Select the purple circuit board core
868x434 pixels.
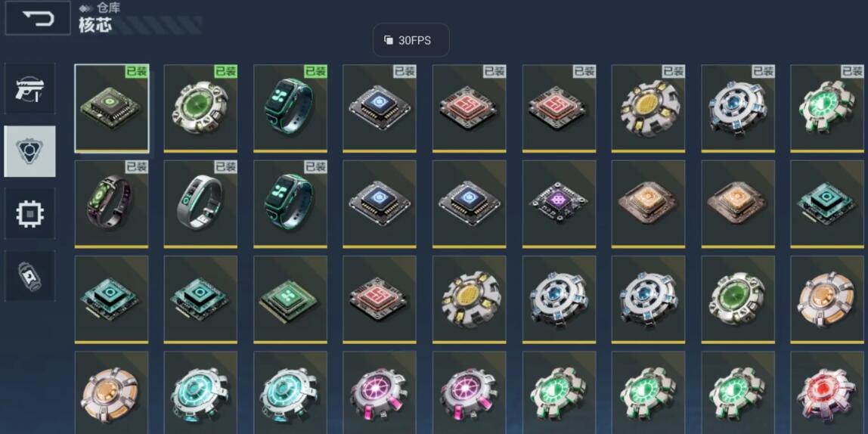[x=559, y=203]
